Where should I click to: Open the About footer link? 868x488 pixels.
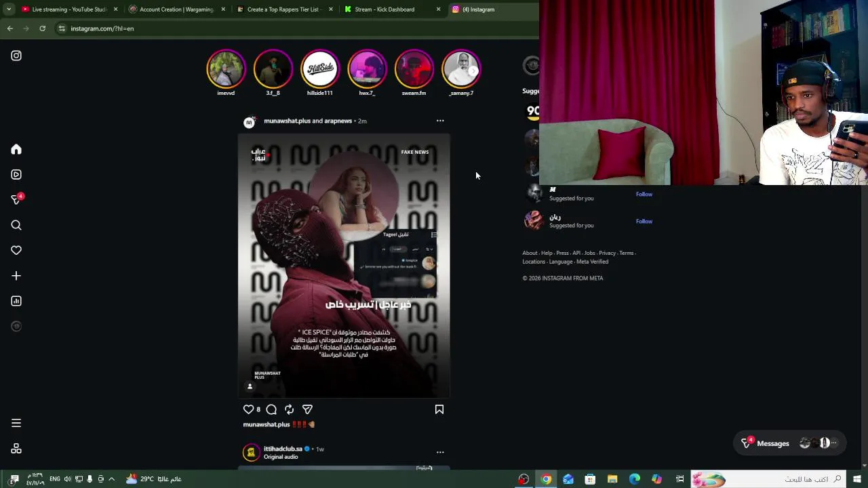tap(530, 253)
